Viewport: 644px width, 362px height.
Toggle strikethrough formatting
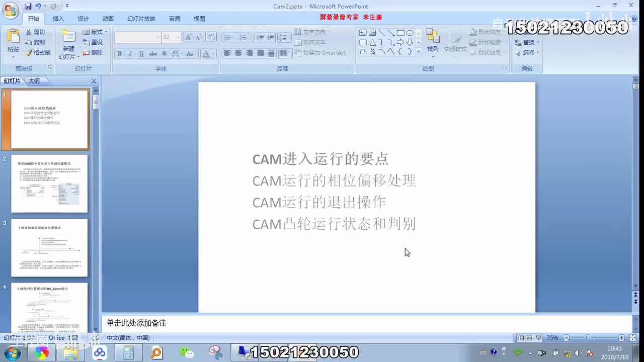pos(153,53)
